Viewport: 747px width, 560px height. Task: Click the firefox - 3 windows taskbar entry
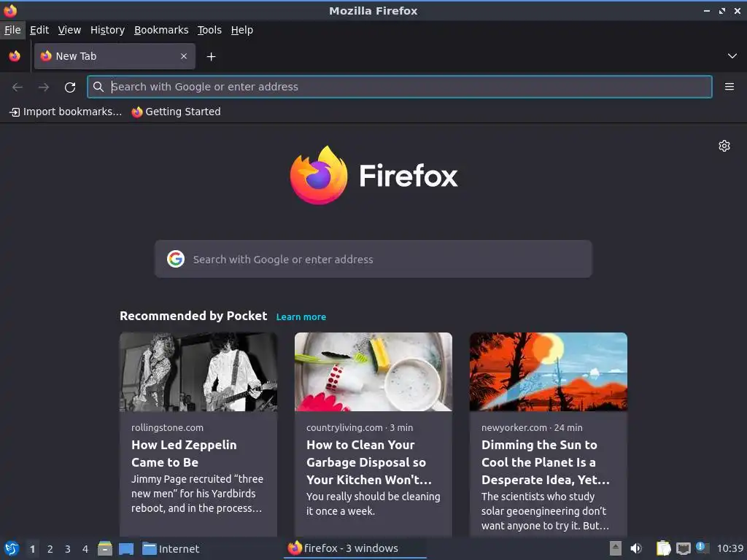pyautogui.click(x=355, y=548)
